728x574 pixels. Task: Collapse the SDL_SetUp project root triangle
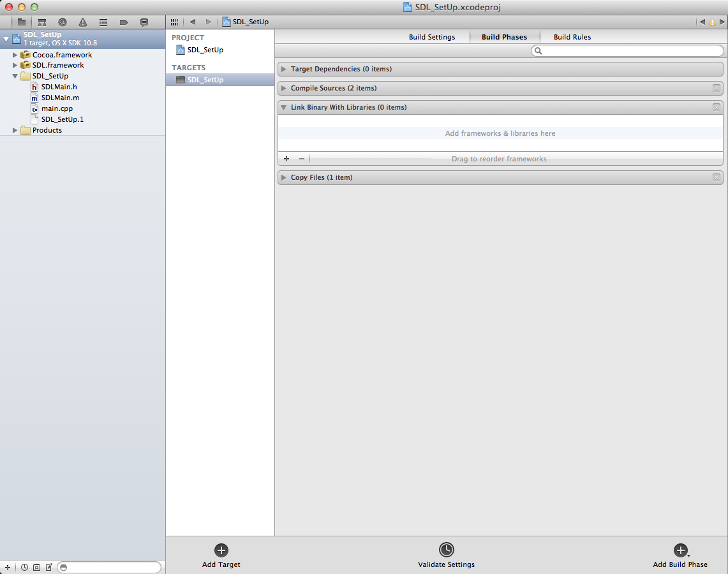(x=6, y=39)
